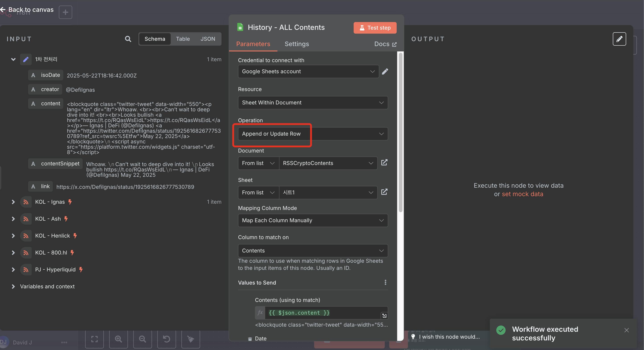
Task: Click the Contents expression input field
Action: click(322, 313)
